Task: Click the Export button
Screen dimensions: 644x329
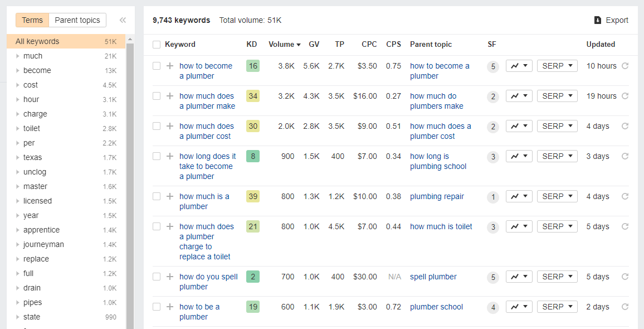Action: pos(611,20)
